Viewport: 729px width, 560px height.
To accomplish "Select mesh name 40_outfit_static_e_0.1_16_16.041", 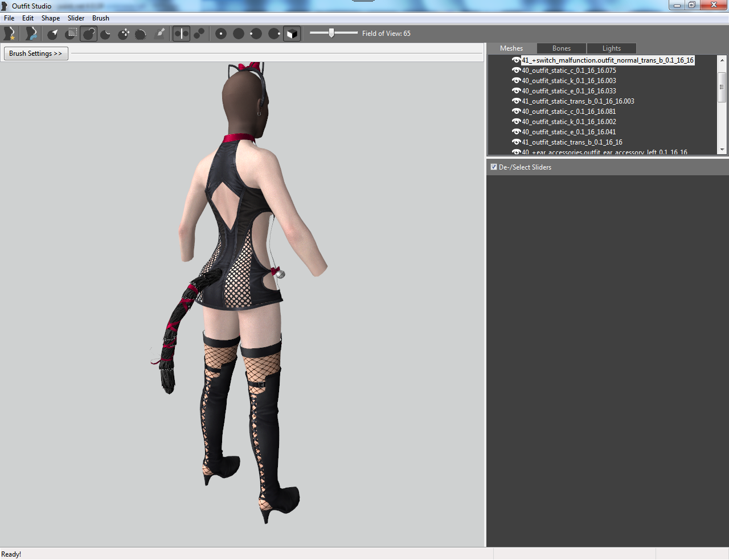I will pos(569,132).
